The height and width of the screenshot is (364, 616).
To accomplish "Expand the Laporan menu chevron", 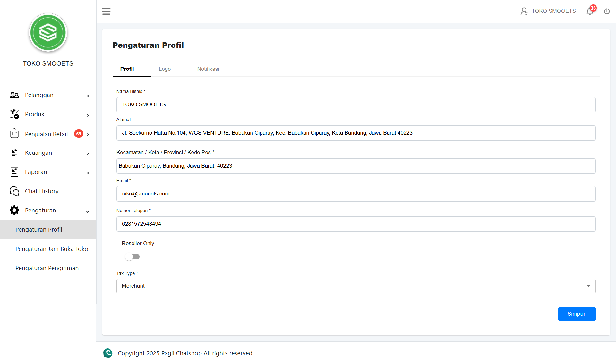I will (88, 173).
